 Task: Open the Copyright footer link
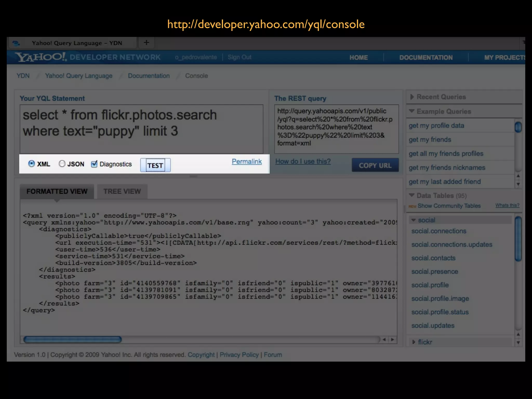pos(201,355)
